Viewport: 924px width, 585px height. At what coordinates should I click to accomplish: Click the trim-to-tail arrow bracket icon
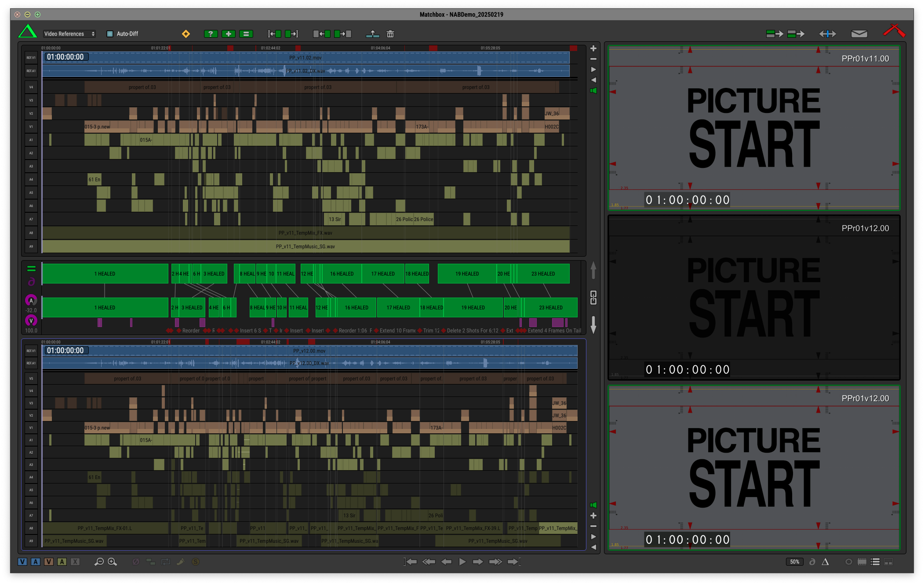coord(292,34)
